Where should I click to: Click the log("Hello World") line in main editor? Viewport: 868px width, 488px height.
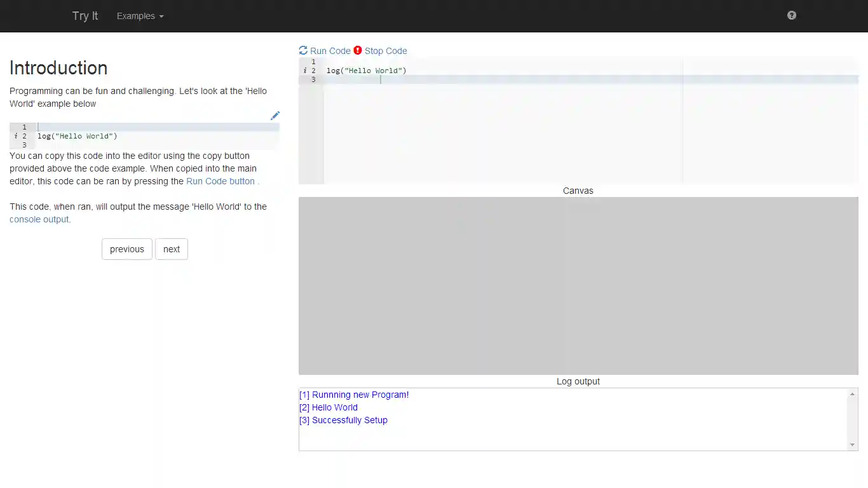tap(366, 71)
